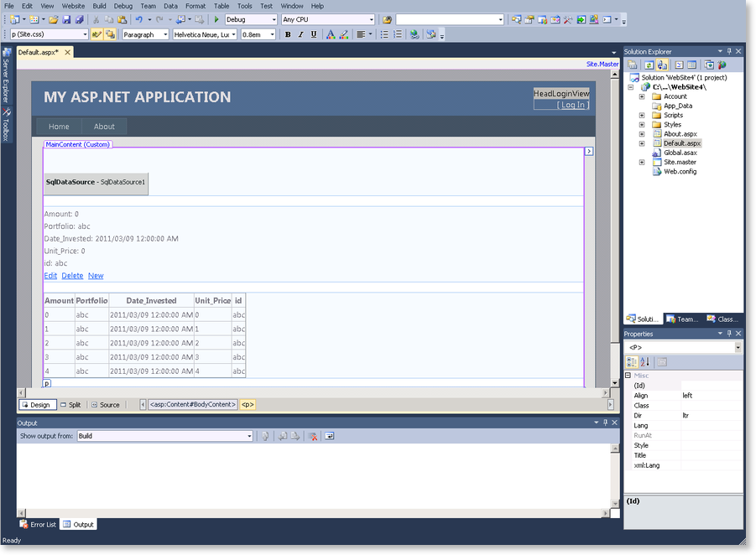
Task: Click the Convert to Hyperlink globe icon
Action: pos(414,34)
